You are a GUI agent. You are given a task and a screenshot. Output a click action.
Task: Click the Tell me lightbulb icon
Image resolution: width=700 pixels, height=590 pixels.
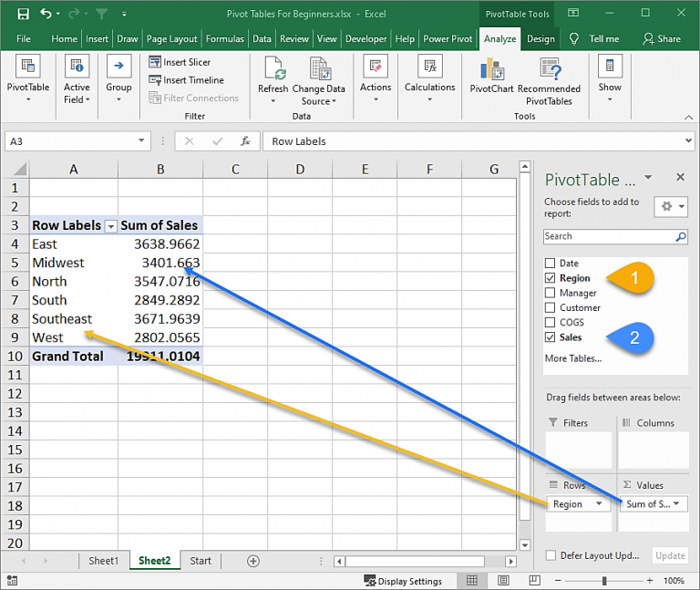pos(574,39)
